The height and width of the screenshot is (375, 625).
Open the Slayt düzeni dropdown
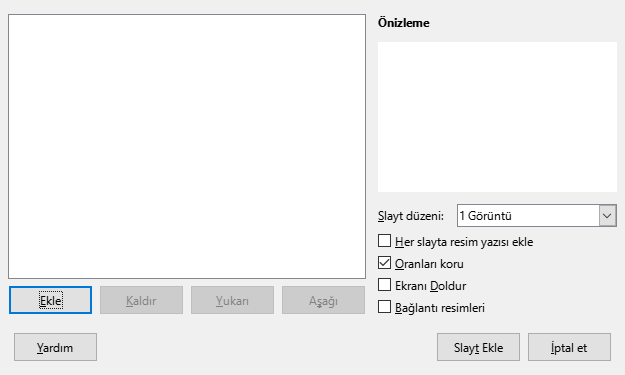tap(537, 216)
